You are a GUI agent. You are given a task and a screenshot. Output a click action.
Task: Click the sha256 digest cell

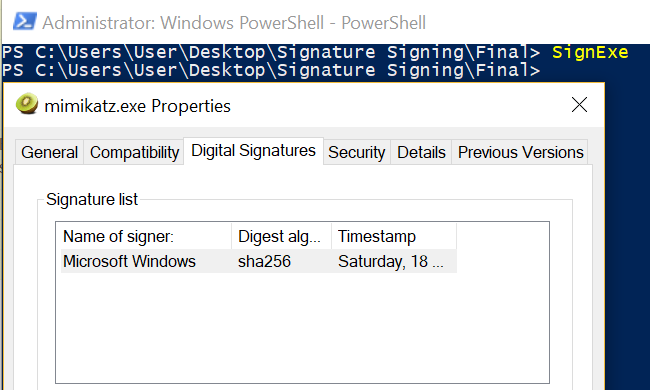[x=264, y=262]
